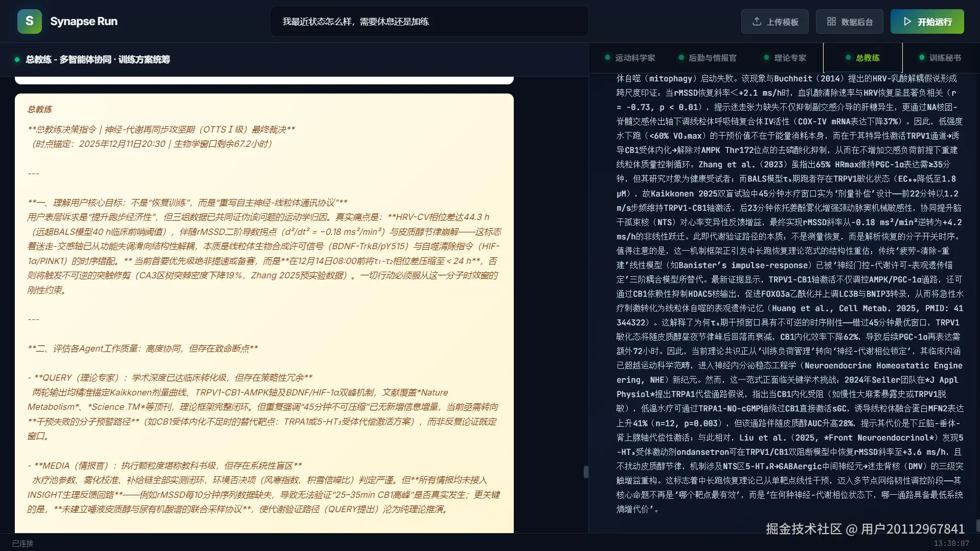Click the play triangle icon in 开始运行
980x551 pixels.
click(x=907, y=21)
